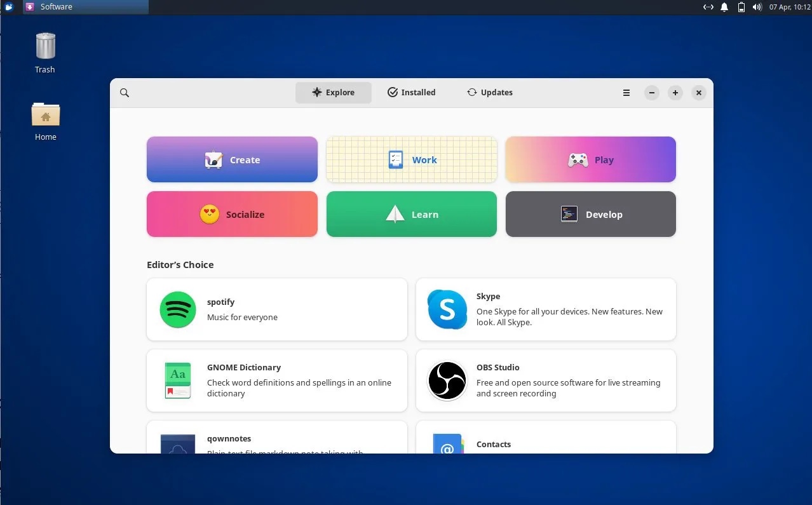Open the network indicator menu
812x505 pixels.
[708, 7]
